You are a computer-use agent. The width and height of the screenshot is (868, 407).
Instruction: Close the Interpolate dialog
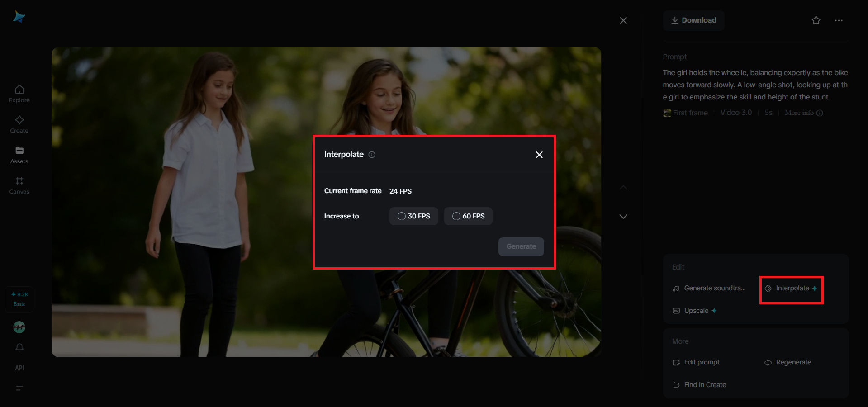point(539,155)
